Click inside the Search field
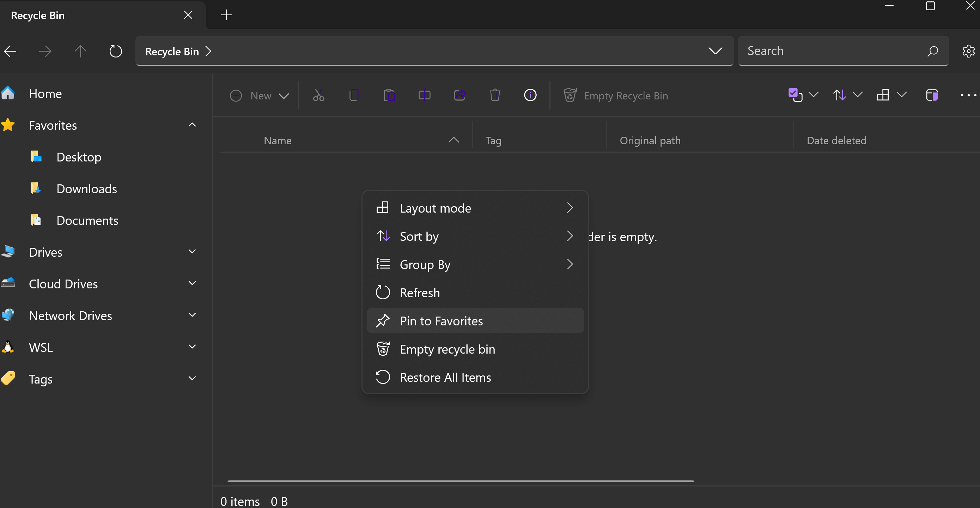The height and width of the screenshot is (508, 980). pos(818,50)
